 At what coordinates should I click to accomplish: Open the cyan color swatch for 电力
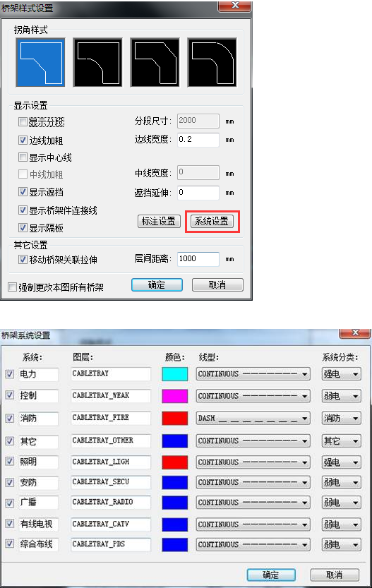click(x=175, y=374)
